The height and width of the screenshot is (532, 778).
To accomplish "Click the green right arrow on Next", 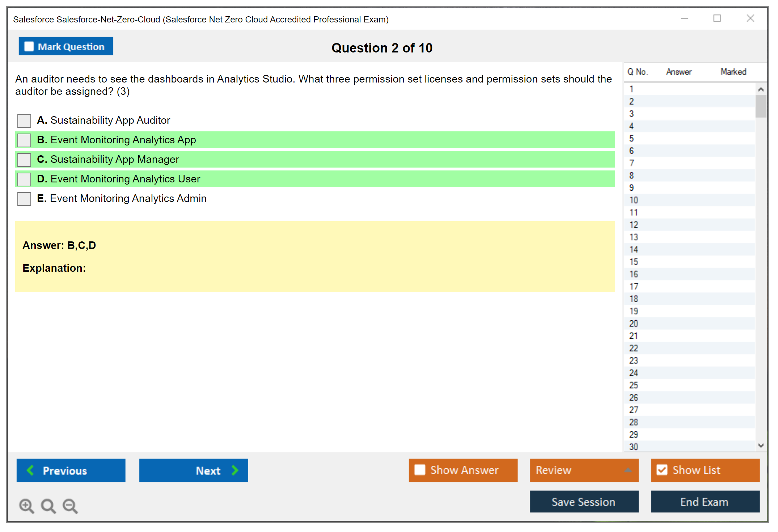I will click(x=235, y=470).
